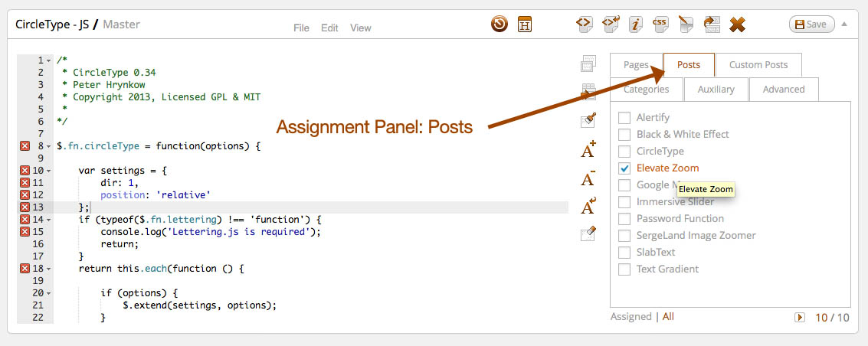
Task: Uncheck the Elevate Zoom checkbox
Action: point(624,168)
